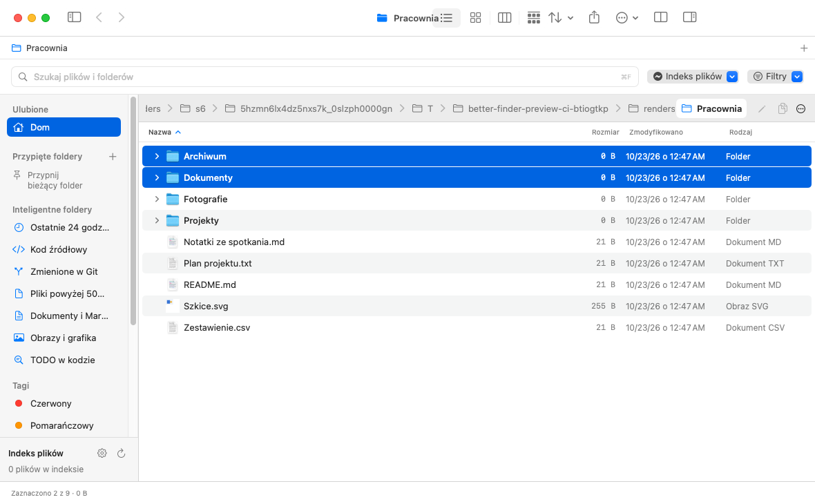The height and width of the screenshot is (504, 815).
Task: Expand the Projekty folder
Action: tap(157, 220)
